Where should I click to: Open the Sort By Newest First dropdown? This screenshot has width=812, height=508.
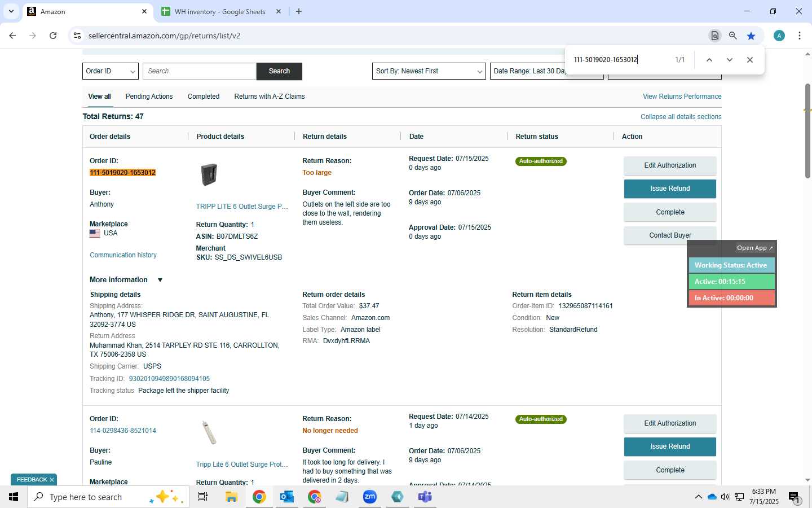coord(429,71)
